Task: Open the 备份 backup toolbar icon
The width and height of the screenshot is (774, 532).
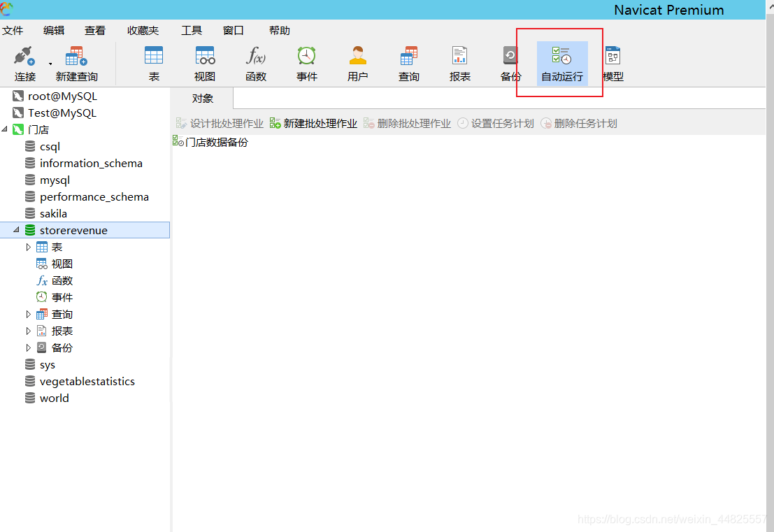Action: tap(510, 64)
